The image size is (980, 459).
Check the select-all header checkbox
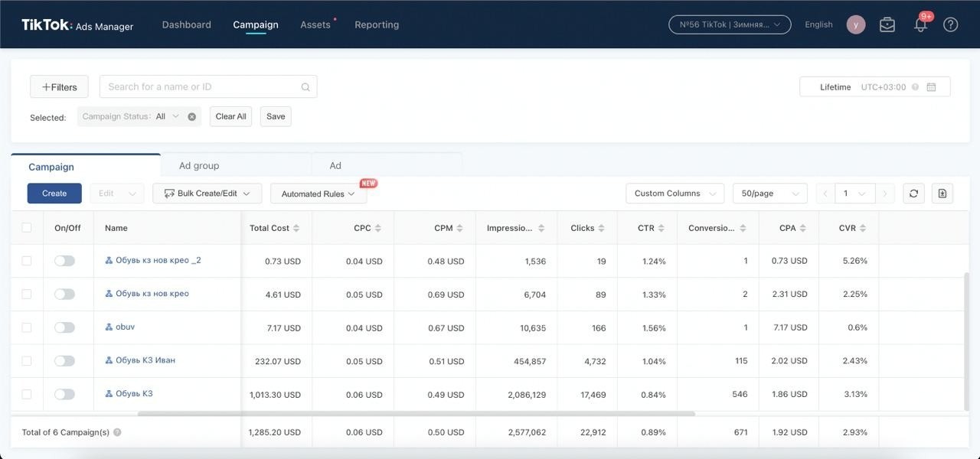(x=27, y=228)
